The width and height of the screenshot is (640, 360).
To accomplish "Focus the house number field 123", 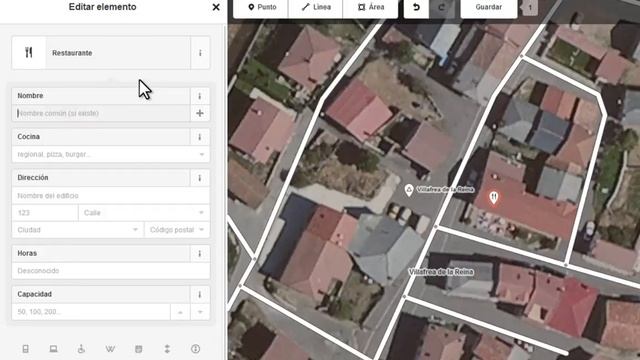I will click(45, 213).
